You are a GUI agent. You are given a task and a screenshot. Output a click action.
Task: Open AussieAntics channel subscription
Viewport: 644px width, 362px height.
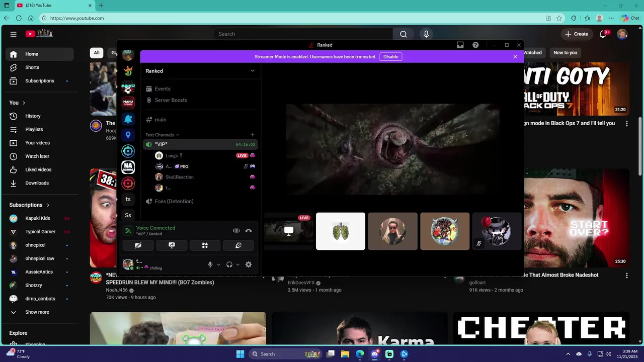(40, 272)
